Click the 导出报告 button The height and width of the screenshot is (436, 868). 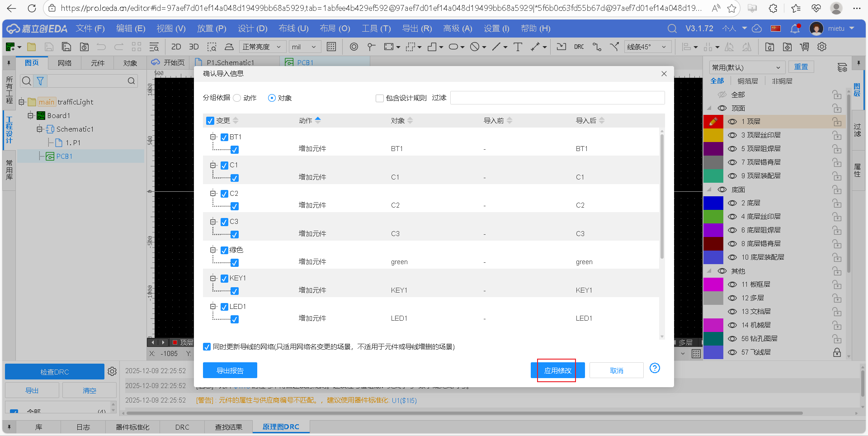click(230, 370)
